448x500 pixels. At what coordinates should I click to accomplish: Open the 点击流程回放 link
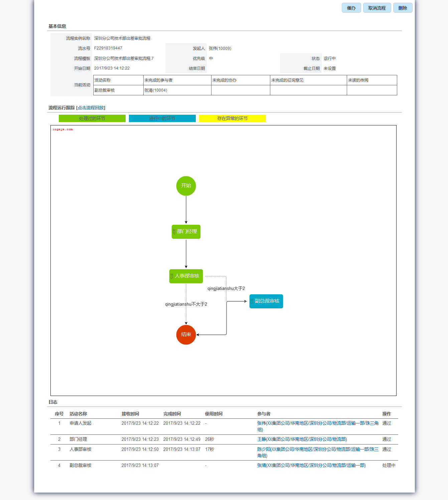pyautogui.click(x=91, y=108)
